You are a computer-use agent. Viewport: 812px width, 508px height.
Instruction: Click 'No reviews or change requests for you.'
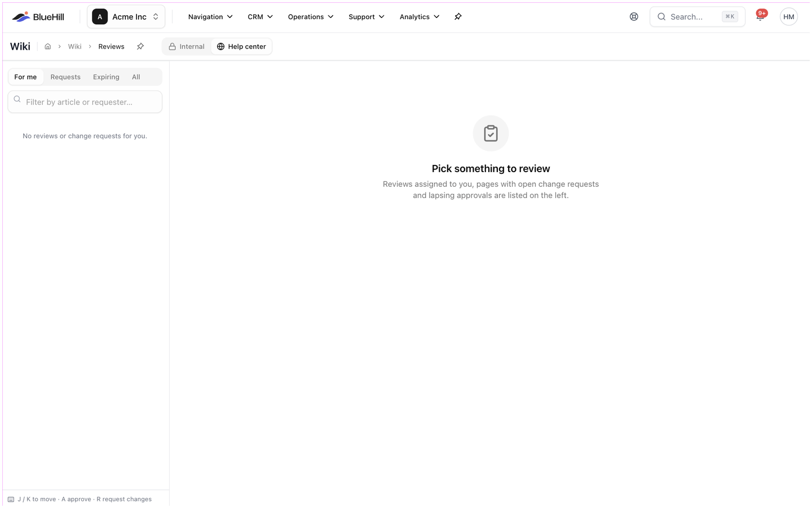coord(85,136)
